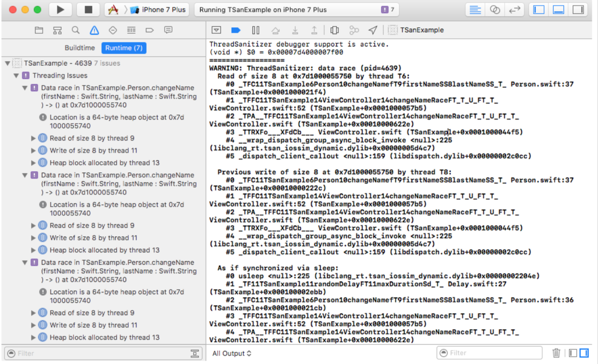Show the Standard editor
This screenshot has width=598, height=364.
(x=475, y=10)
